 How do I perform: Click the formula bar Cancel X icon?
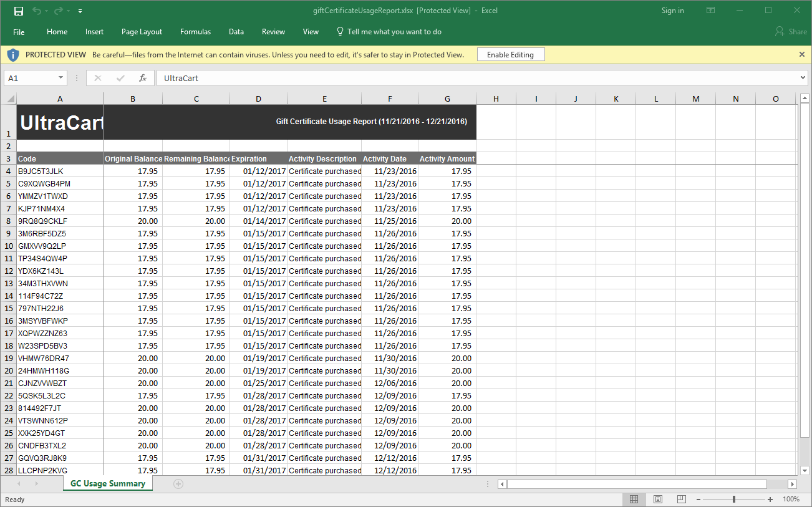tap(98, 78)
